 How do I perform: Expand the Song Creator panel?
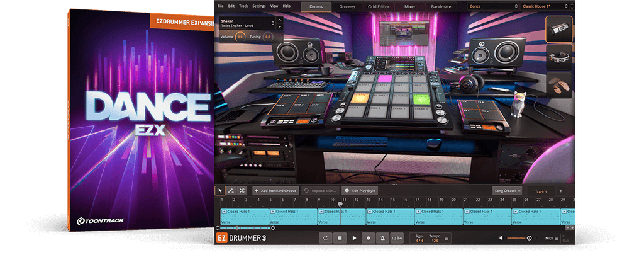pyautogui.click(x=508, y=191)
